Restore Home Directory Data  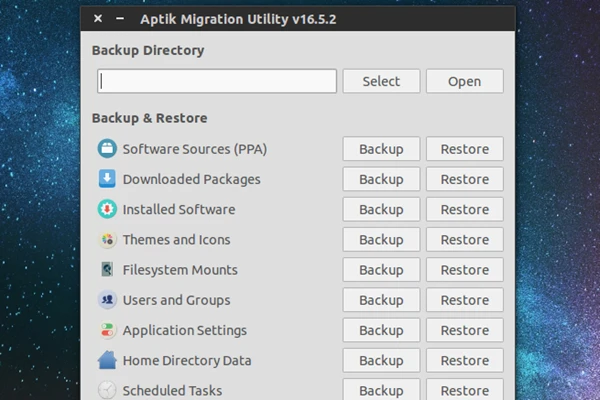coord(465,361)
